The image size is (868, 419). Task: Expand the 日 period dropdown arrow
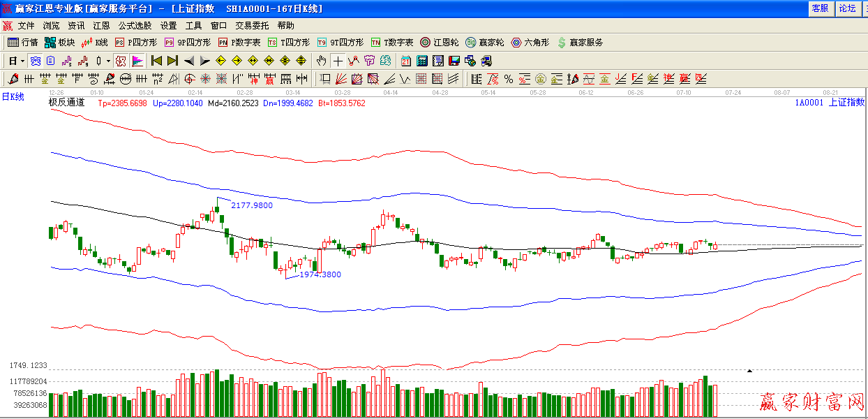click(22, 61)
